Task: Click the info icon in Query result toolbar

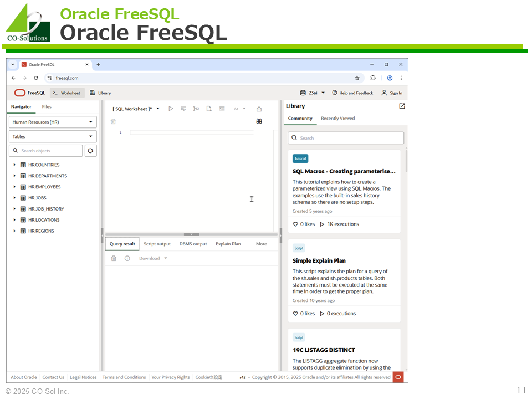Action: coord(127,258)
